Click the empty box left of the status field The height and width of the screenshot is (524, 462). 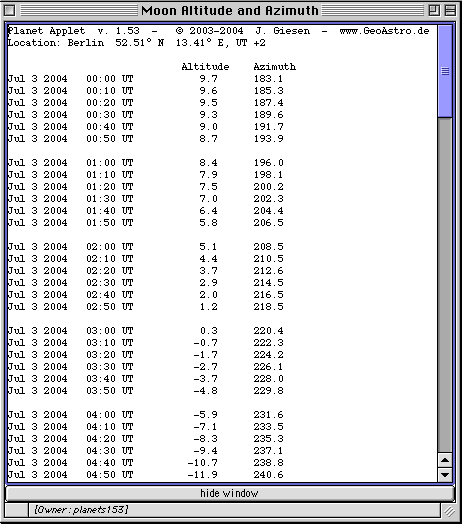[x=17, y=510]
